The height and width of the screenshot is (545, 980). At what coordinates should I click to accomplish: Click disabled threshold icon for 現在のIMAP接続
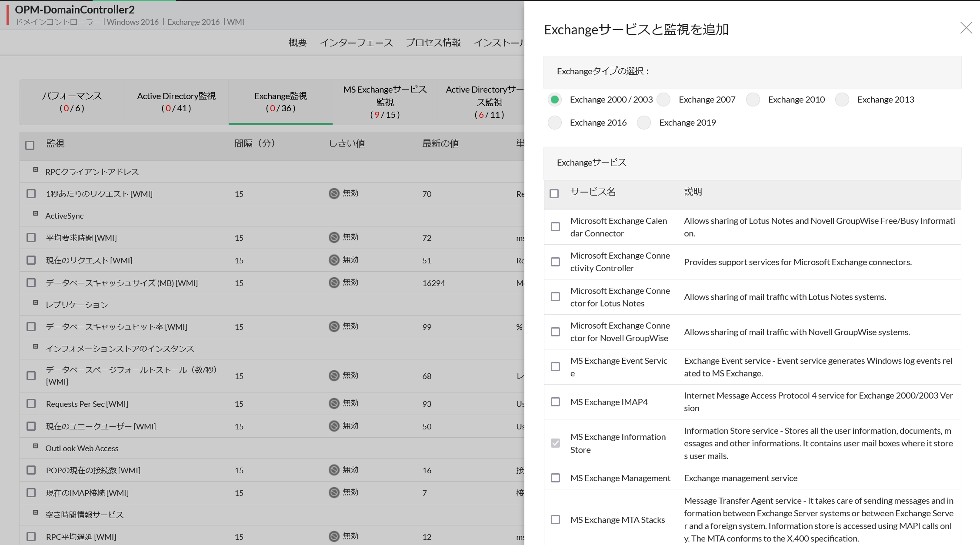334,492
